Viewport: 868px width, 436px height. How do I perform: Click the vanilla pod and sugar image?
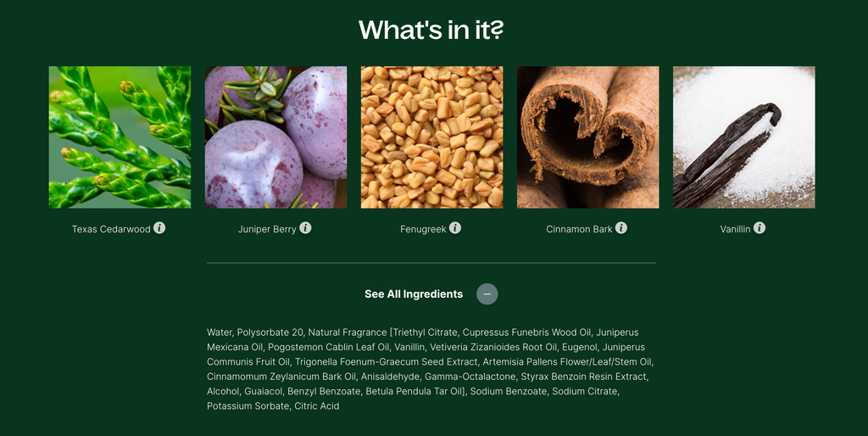click(744, 137)
